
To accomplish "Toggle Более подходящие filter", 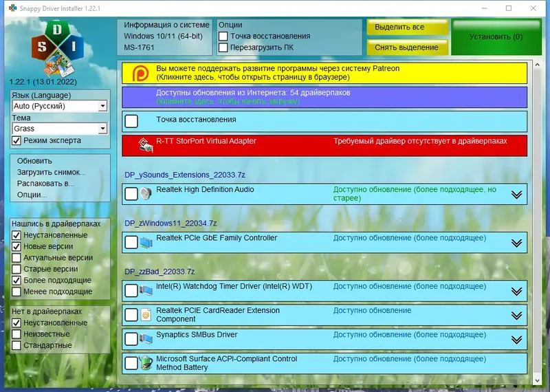I will coord(16,281).
